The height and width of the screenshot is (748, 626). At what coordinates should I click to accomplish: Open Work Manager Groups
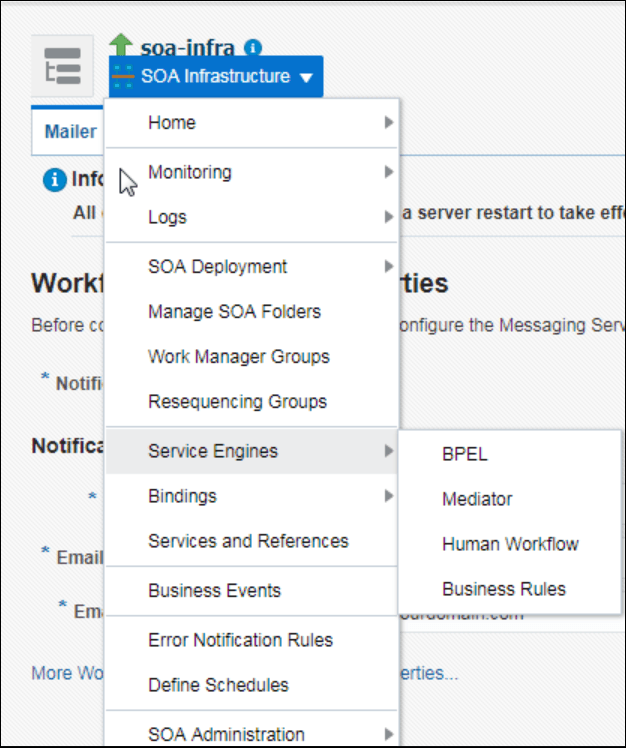[251, 356]
